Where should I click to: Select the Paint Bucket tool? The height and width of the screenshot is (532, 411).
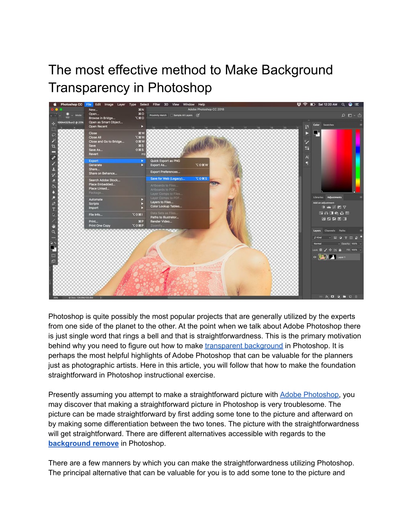(53, 186)
